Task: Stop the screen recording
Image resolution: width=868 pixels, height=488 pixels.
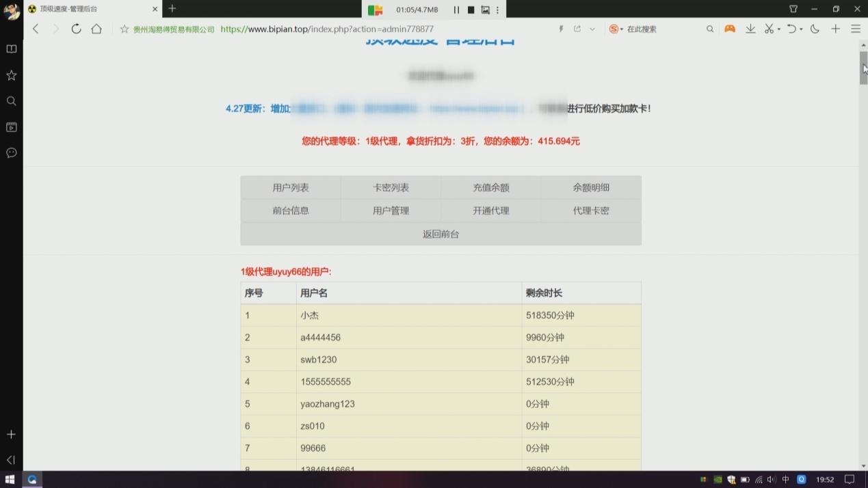Action: [x=471, y=10]
